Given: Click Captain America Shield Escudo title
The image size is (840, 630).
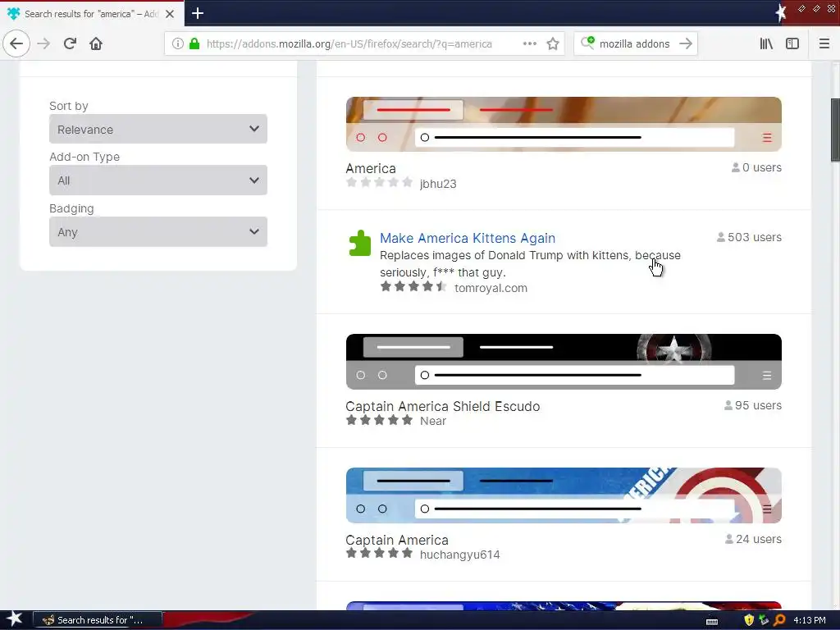Looking at the screenshot, I should pyautogui.click(x=442, y=406).
